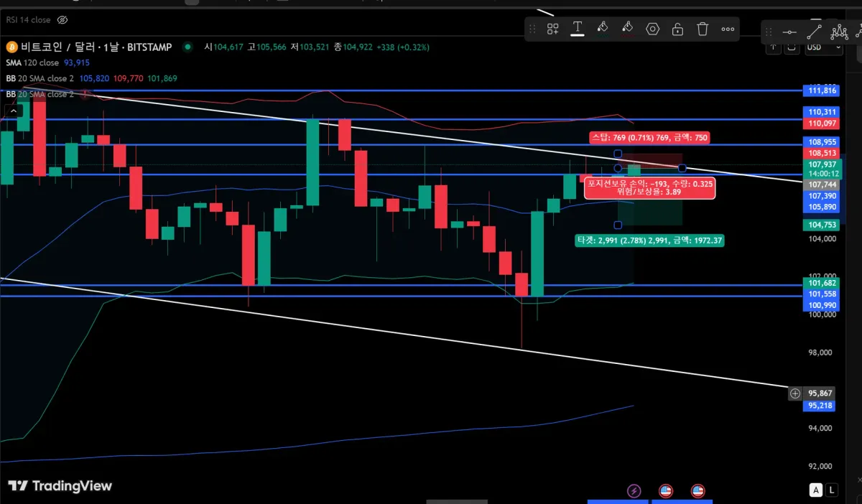The height and width of the screenshot is (504, 862).
Task: Click the 110,311 price level label
Action: pyautogui.click(x=822, y=112)
